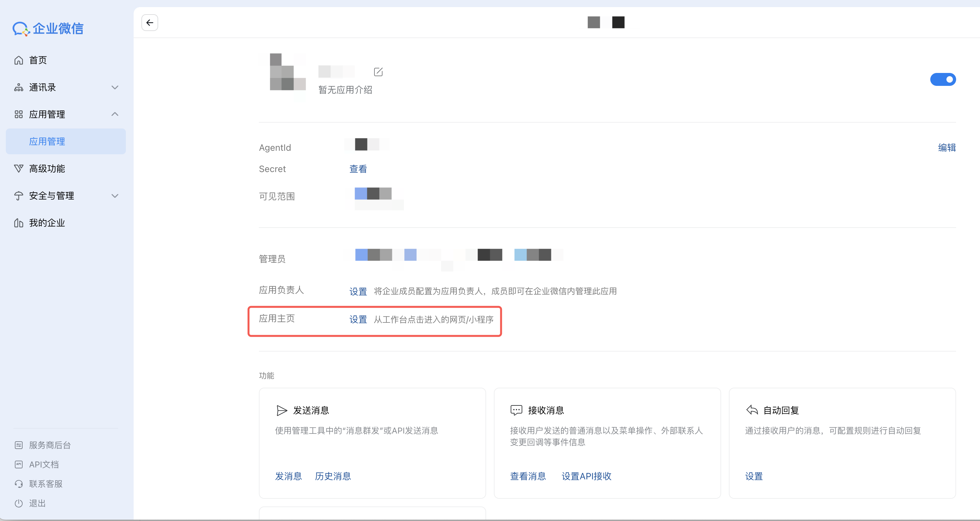Click the 编辑 link on the right
The image size is (980, 521).
(x=946, y=148)
